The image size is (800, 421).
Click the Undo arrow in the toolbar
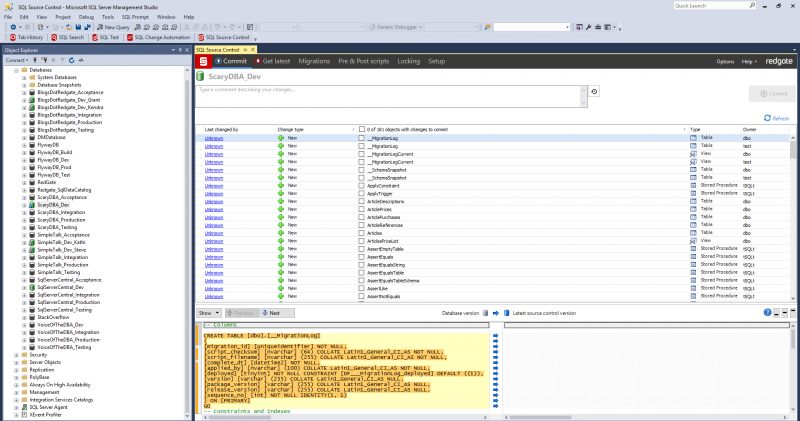217,27
